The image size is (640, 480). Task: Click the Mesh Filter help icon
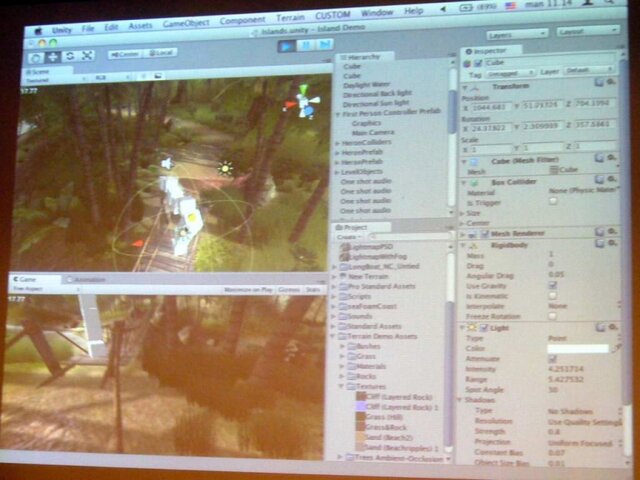[599, 158]
